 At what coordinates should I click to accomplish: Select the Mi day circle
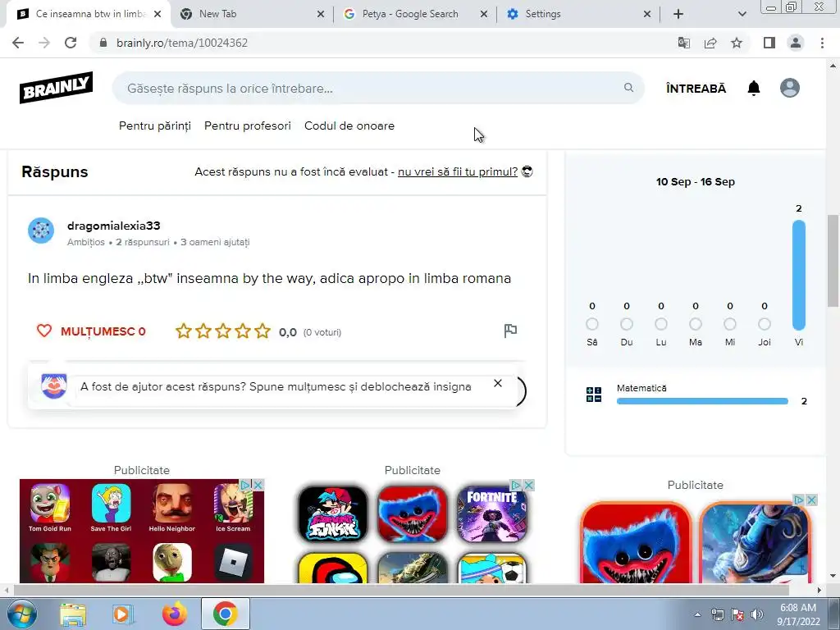click(729, 324)
